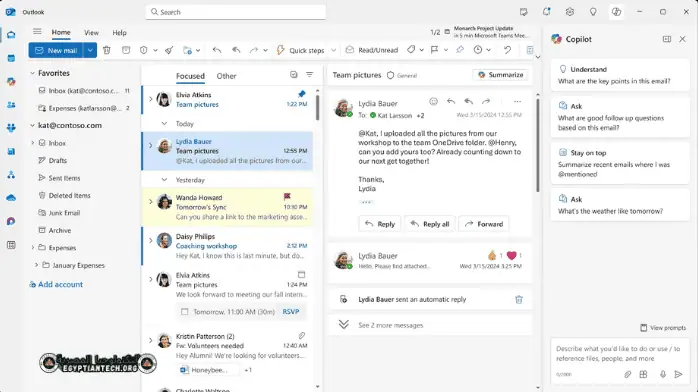Click the attach paperclip in Copilot input
The height and width of the screenshot is (392, 698).
(x=627, y=375)
